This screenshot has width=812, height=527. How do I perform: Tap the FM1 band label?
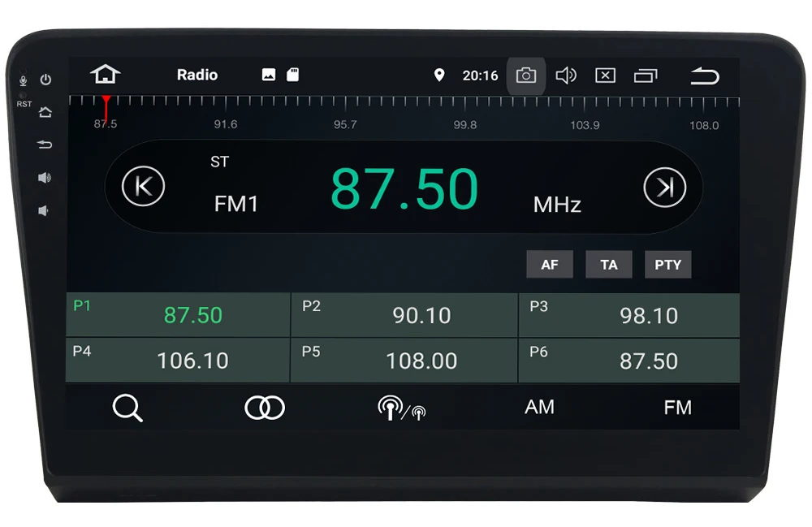pos(236,204)
